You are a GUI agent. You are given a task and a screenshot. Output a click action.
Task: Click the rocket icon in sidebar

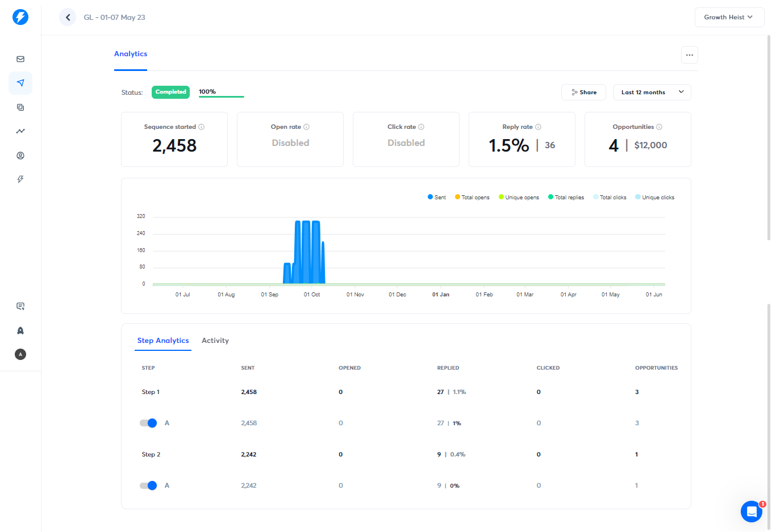(x=20, y=330)
